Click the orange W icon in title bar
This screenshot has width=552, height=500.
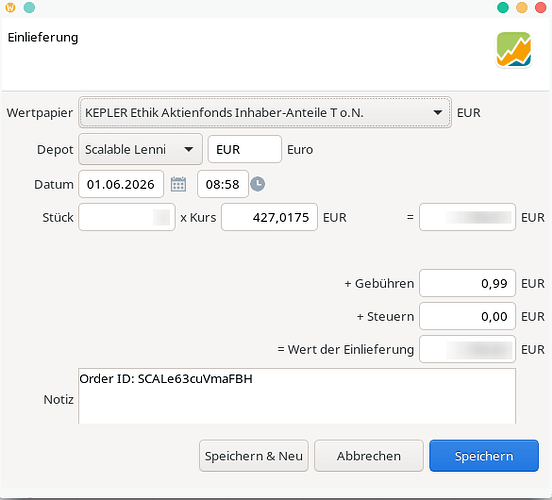tap(11, 7)
